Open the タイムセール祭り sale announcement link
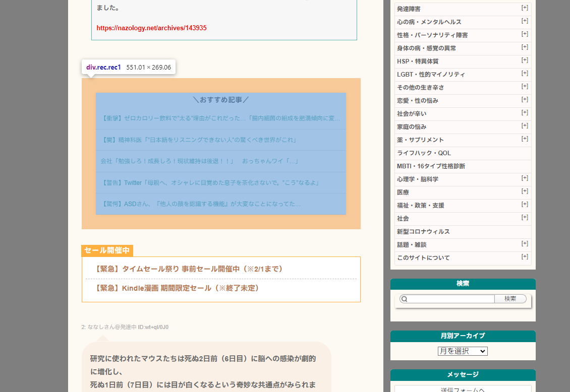 pyautogui.click(x=188, y=269)
